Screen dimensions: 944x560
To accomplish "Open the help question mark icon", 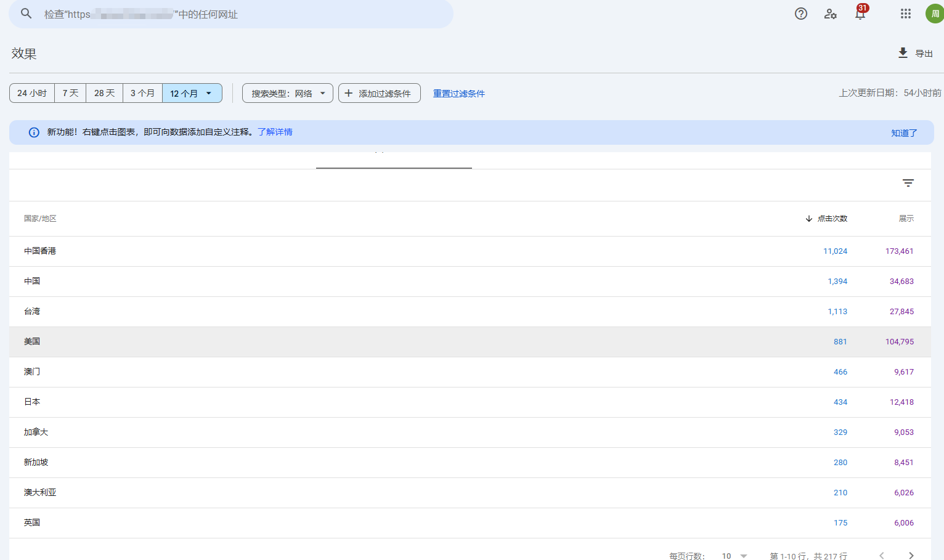I will [x=800, y=14].
